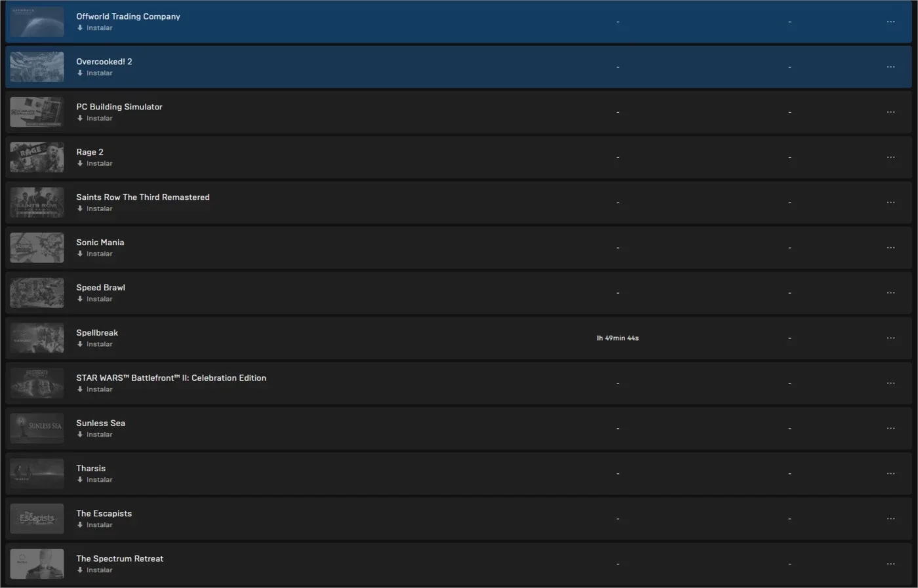Click the Sonic Mania cover thumbnail
The height and width of the screenshot is (588, 918).
(x=37, y=248)
